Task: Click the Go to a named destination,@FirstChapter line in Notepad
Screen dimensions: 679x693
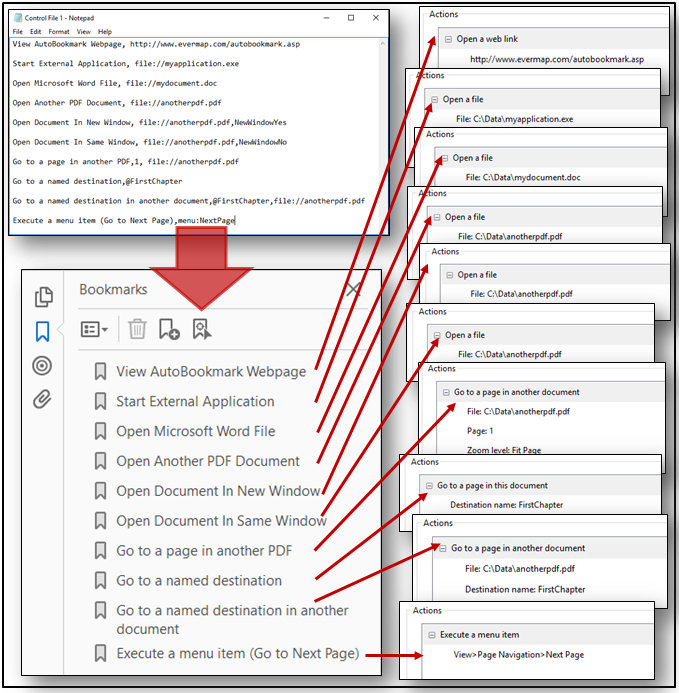Action: pos(97,181)
